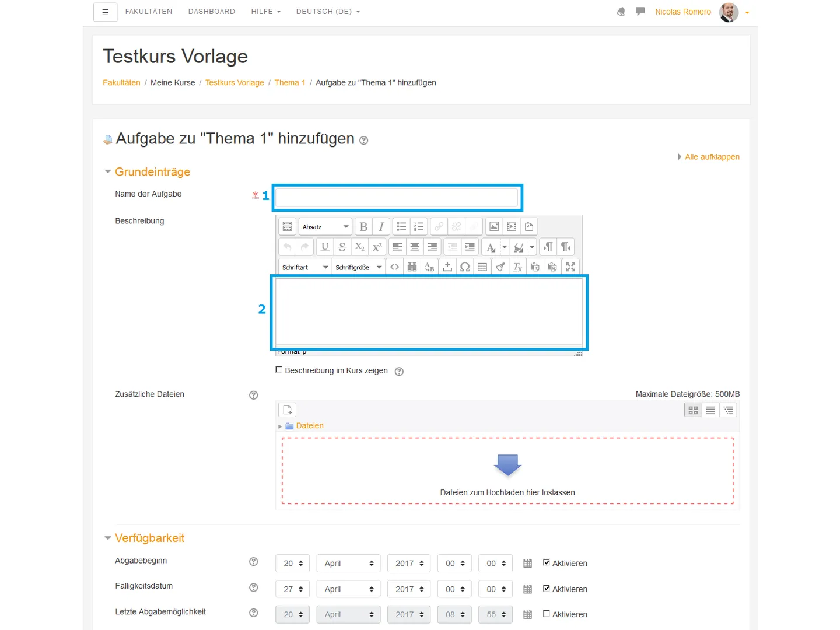Insert a special character (omega)
This screenshot has width=840, height=630.
(465, 267)
